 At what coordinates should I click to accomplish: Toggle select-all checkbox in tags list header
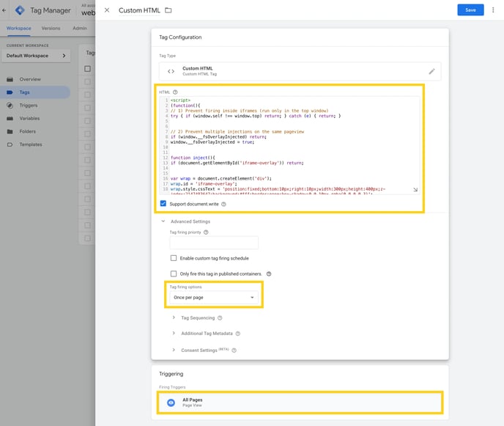(87, 68)
